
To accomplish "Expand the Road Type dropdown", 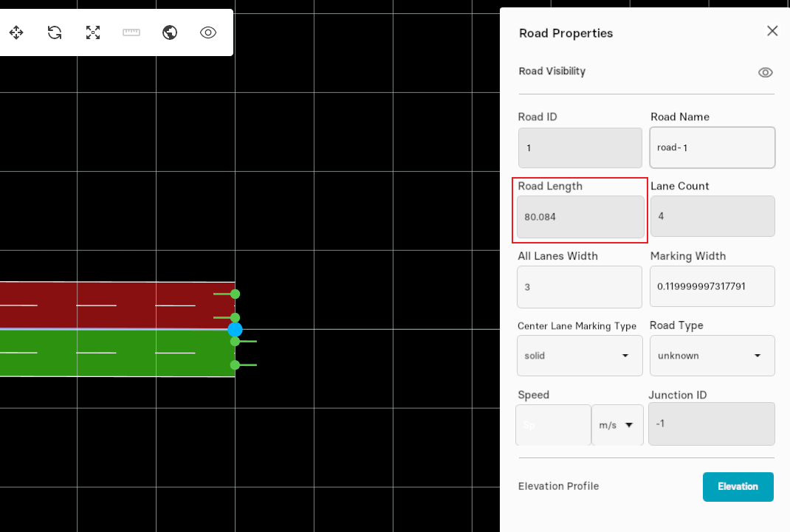I will (x=712, y=356).
